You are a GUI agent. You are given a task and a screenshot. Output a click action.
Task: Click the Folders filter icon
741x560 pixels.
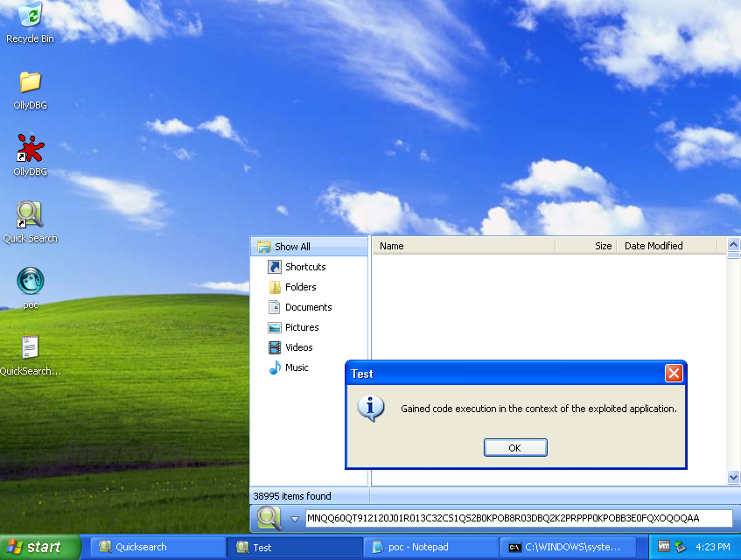coord(275,287)
